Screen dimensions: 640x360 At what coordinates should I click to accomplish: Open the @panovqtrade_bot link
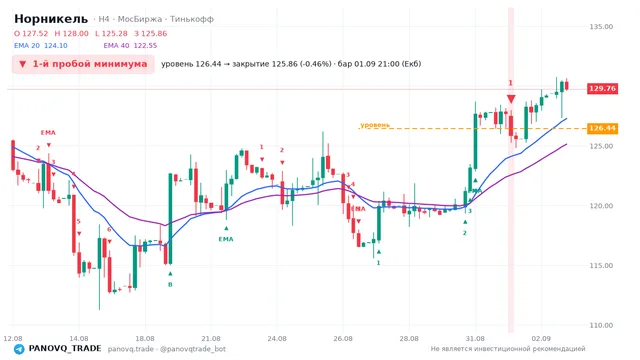193,349
